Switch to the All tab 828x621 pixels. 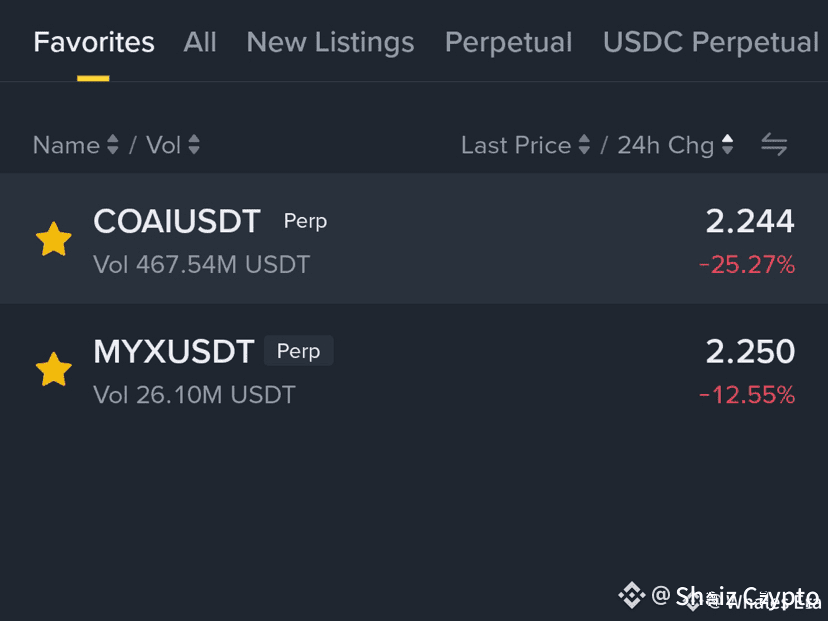(200, 42)
